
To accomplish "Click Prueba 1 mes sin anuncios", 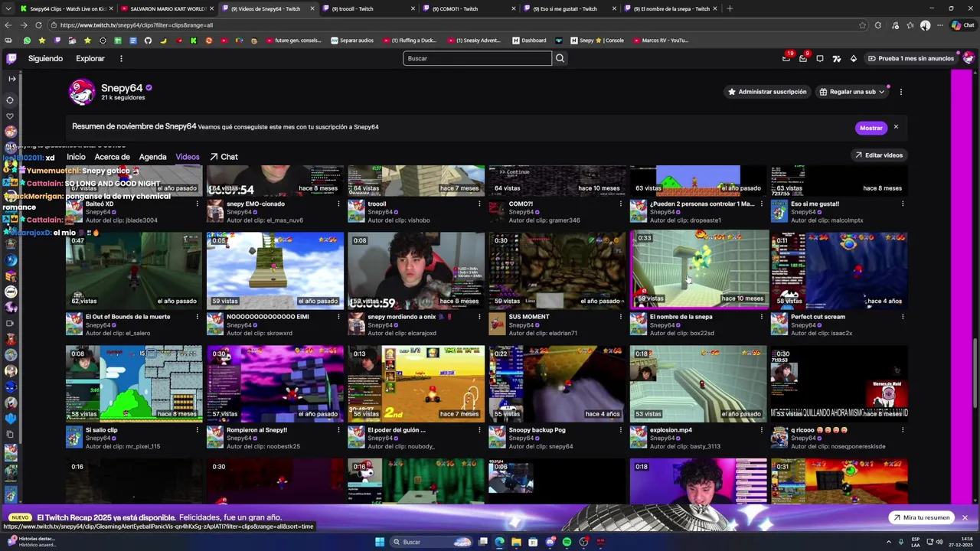I will (x=910, y=58).
